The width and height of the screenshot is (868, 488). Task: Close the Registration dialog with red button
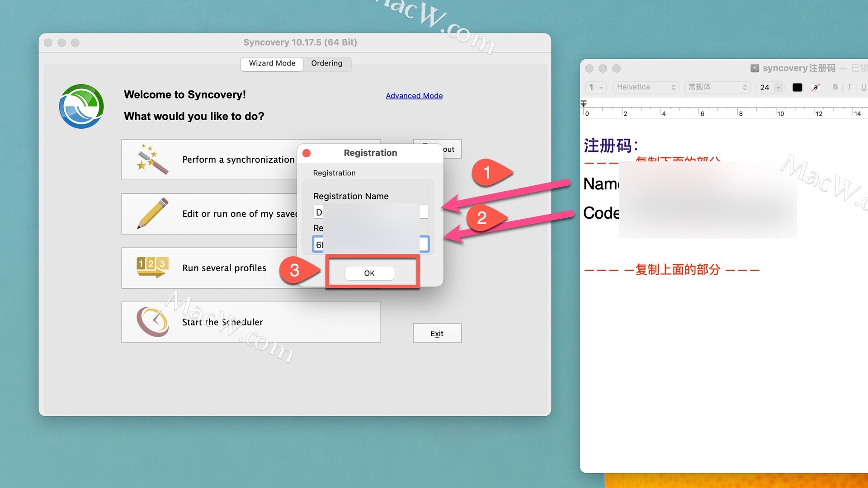tap(307, 153)
